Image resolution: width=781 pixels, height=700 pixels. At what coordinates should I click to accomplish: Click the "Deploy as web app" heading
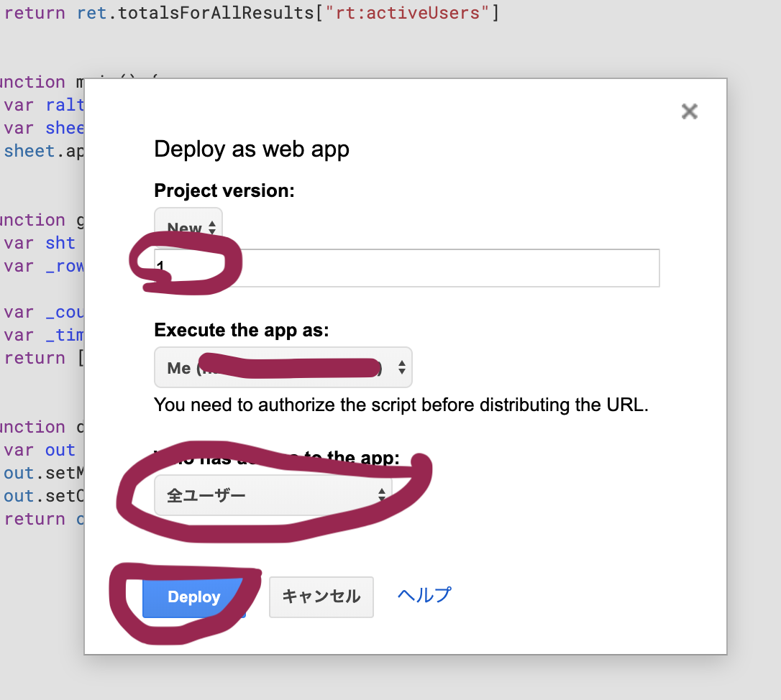(252, 149)
